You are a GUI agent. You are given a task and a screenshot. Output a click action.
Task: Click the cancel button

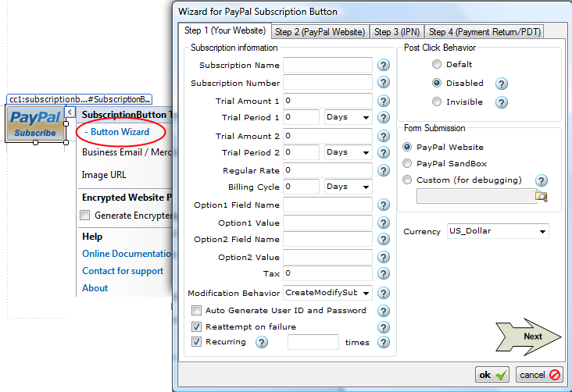(539, 375)
